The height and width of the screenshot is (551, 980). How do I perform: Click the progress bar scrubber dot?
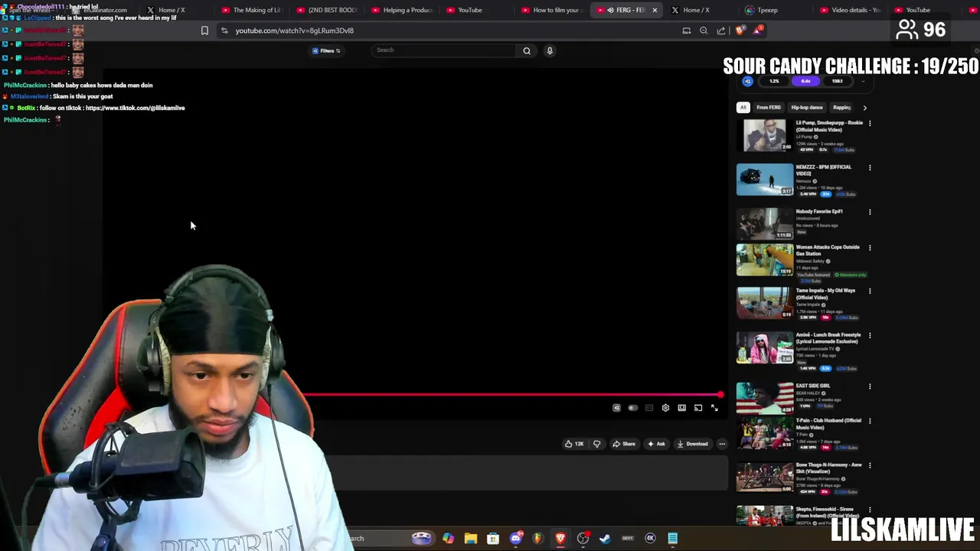click(x=720, y=395)
